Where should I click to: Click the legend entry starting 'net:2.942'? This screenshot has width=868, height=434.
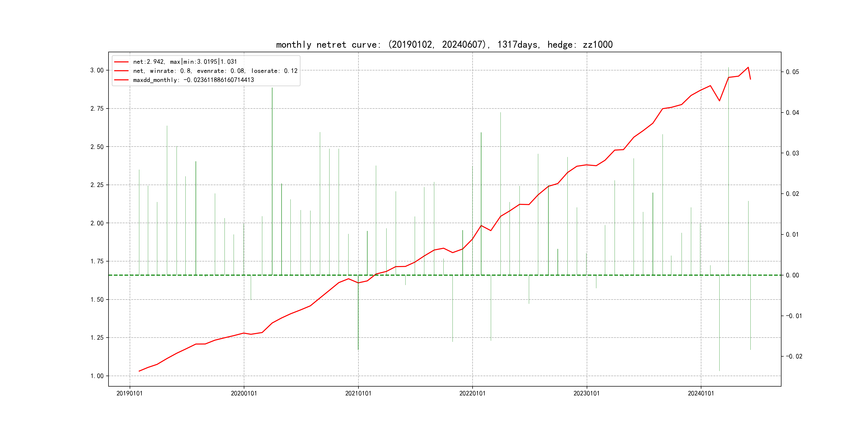(x=185, y=62)
